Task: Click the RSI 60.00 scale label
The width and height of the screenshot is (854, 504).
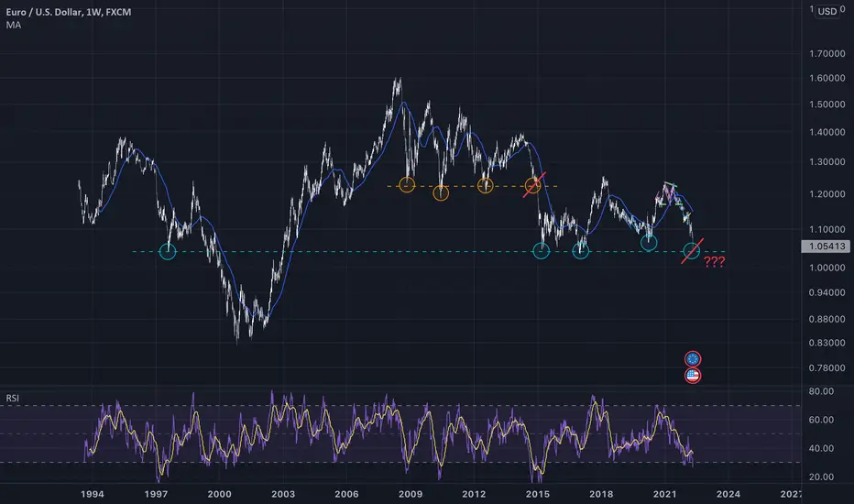Action: click(x=821, y=420)
